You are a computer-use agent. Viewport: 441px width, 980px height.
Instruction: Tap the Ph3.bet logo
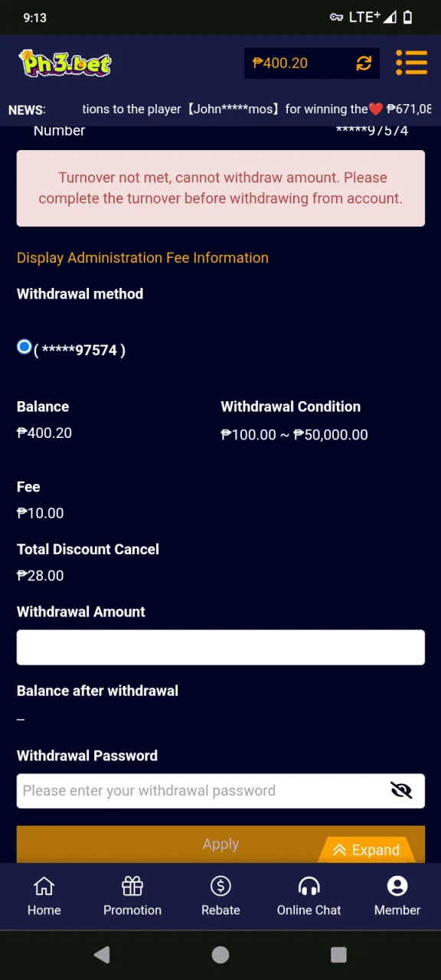[65, 63]
